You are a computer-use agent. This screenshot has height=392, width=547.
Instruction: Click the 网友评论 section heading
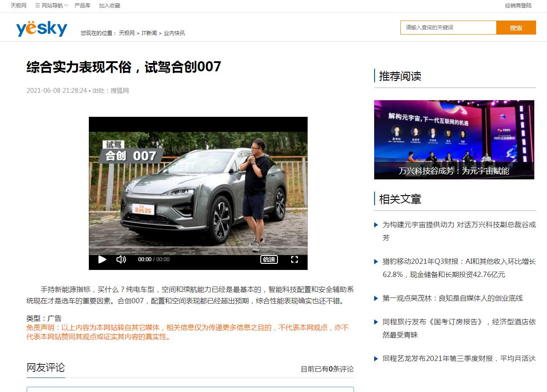click(x=46, y=367)
